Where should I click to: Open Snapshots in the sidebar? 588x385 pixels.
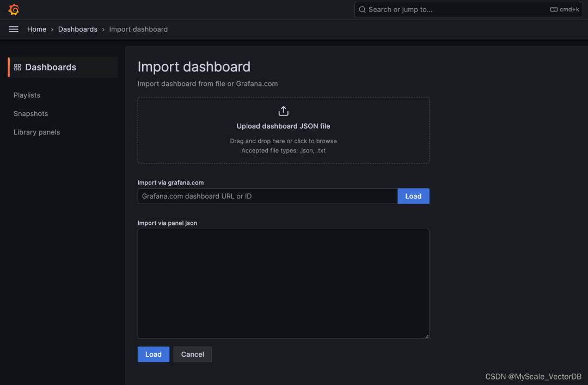click(x=31, y=114)
